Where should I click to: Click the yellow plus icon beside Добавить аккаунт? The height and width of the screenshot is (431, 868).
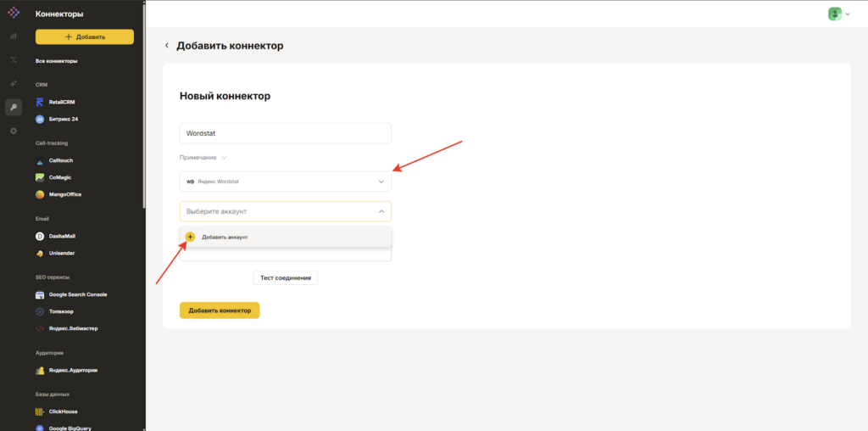click(x=190, y=237)
